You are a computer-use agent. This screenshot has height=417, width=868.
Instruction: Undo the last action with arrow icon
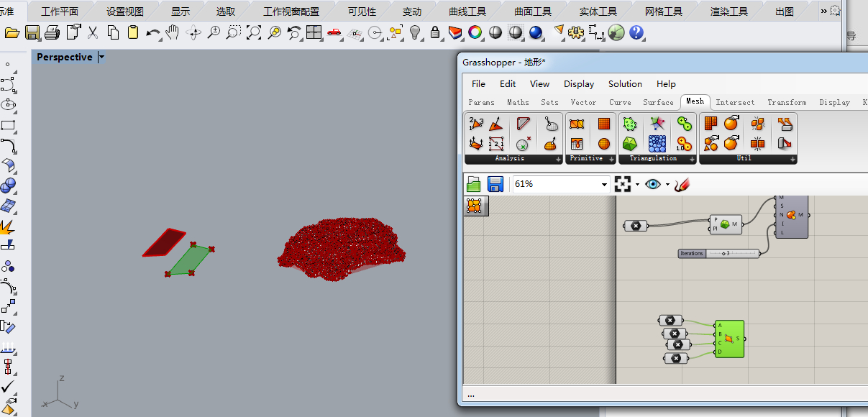click(153, 32)
